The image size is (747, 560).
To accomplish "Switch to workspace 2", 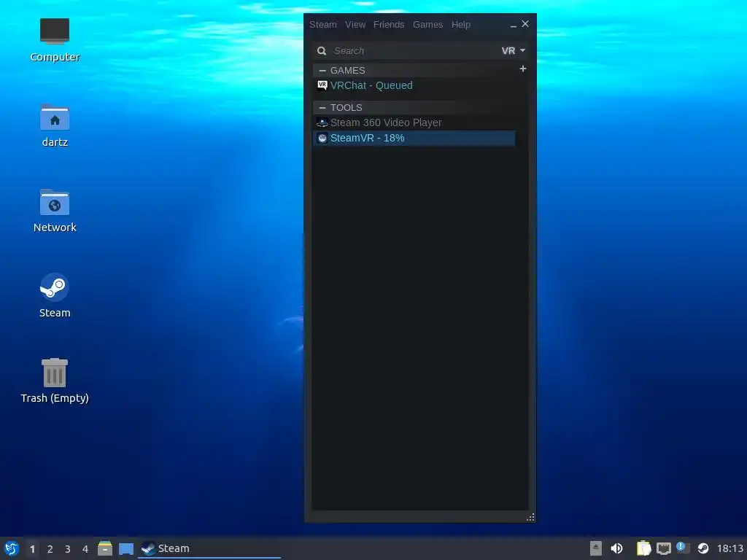I will [x=50, y=549].
